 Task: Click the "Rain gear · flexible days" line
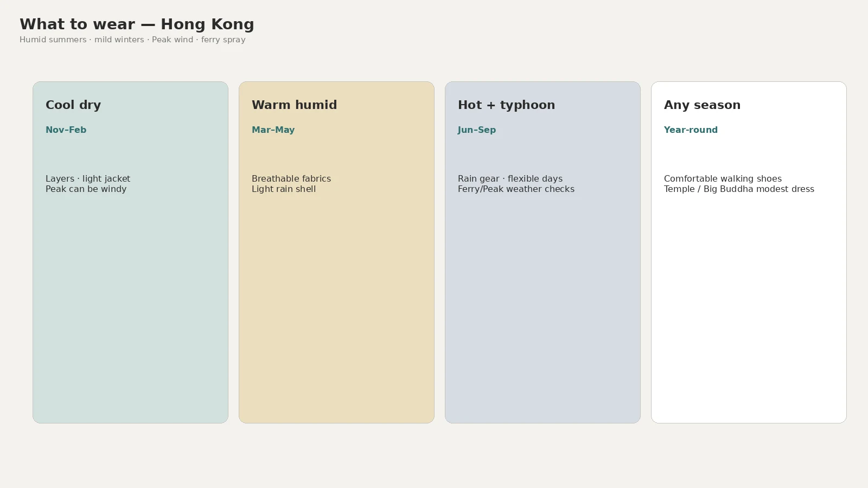point(510,178)
